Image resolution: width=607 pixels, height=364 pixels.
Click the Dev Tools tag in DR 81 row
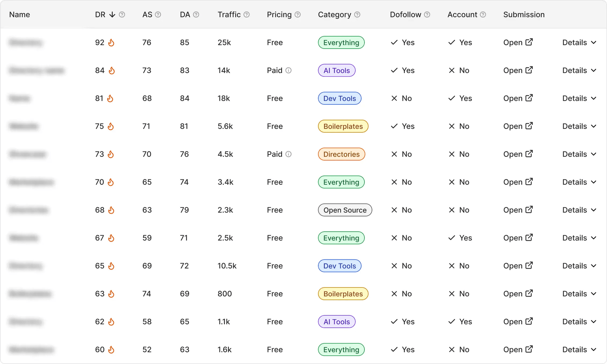340,98
